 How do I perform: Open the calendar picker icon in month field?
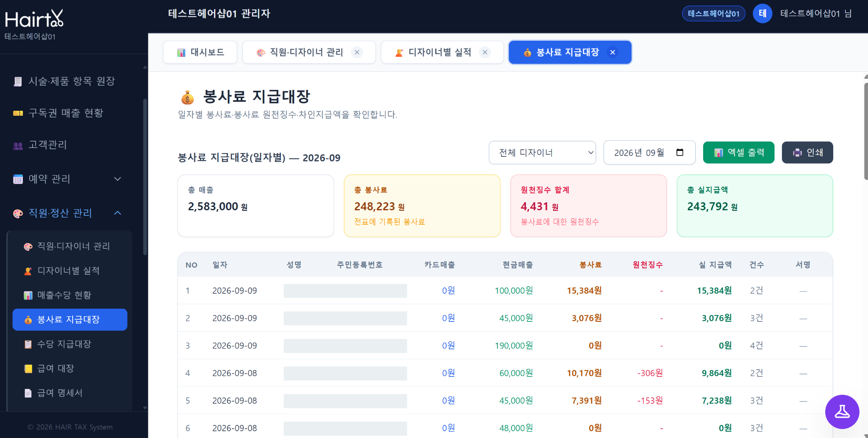click(x=680, y=152)
